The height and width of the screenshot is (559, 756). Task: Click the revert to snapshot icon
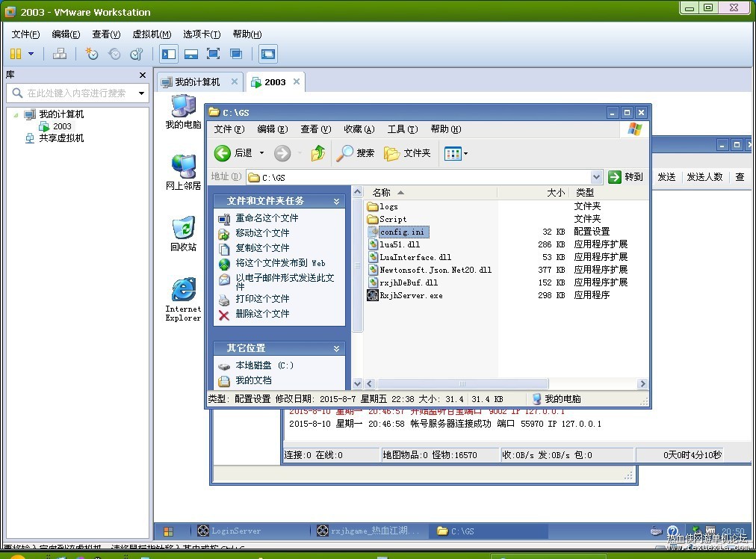coord(114,54)
